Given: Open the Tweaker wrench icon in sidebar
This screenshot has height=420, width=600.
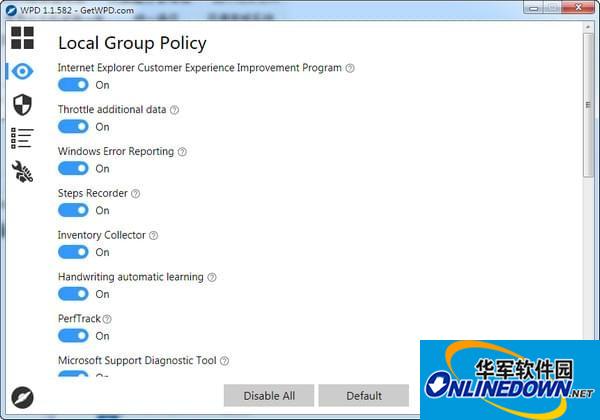Looking at the screenshot, I should click(x=22, y=171).
